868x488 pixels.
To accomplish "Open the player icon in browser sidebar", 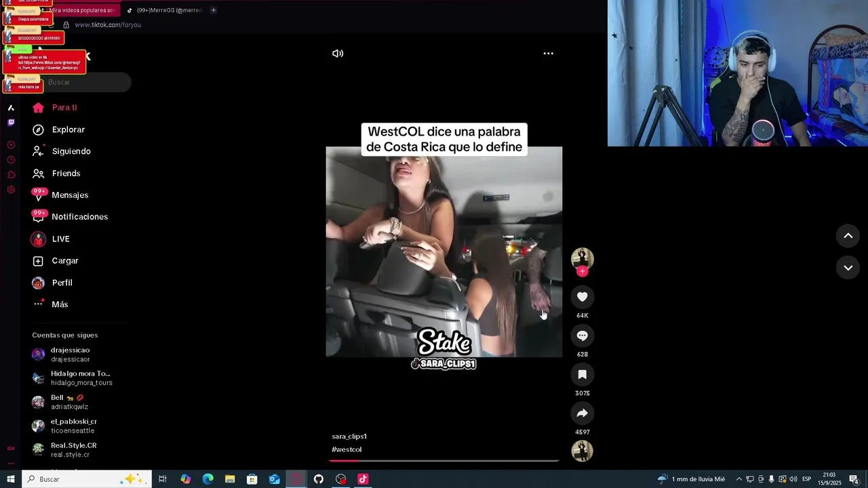I will coord(11,145).
